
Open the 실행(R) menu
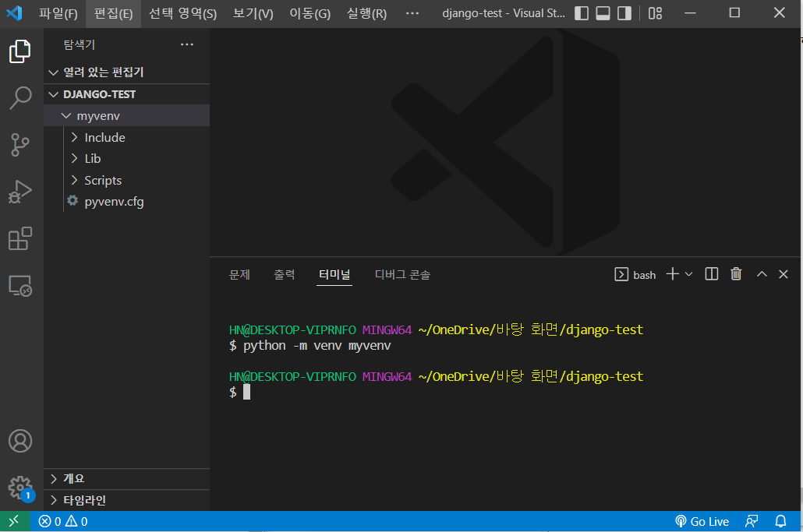[366, 13]
